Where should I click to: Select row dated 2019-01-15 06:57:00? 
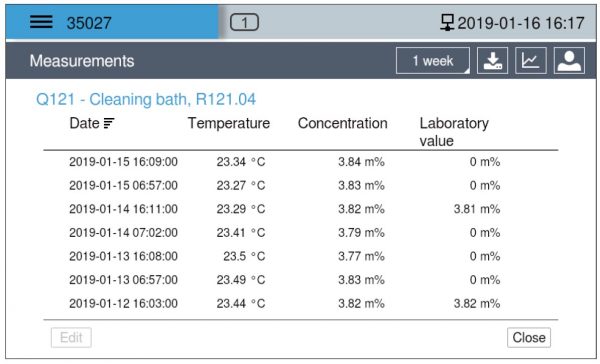[x=301, y=186]
